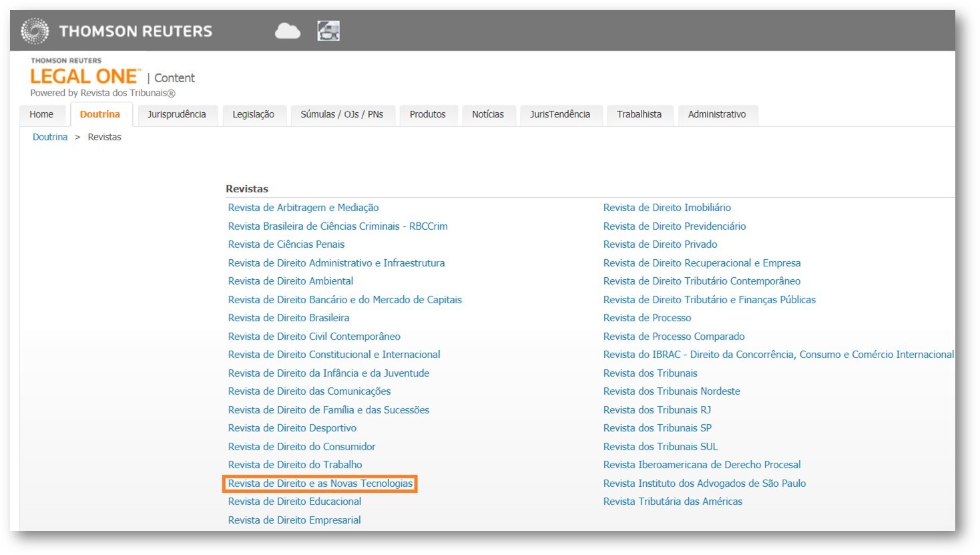Viewport: 980px width, 555px height.
Task: Open the Revista de Processo link
Action: [648, 318]
